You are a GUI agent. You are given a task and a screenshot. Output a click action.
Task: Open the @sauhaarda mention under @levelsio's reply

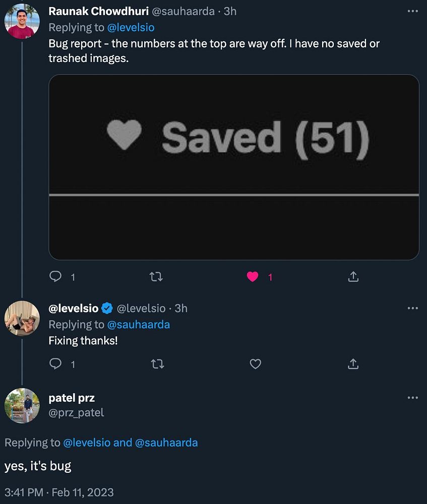[139, 325]
